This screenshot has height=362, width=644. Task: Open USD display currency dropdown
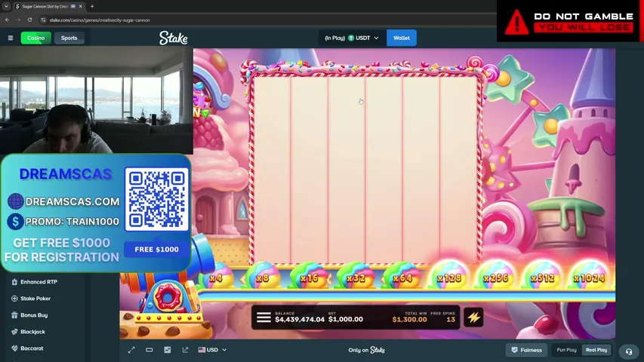pos(212,350)
